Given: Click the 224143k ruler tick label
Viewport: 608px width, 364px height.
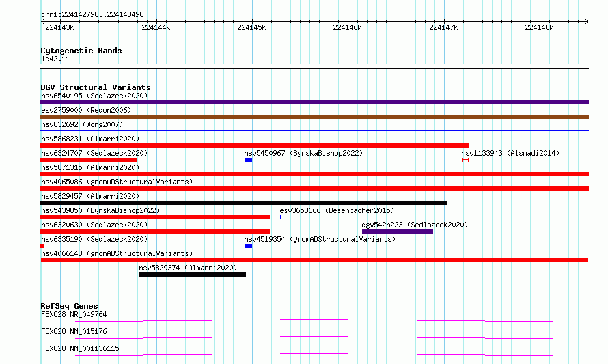Looking at the screenshot, I should pyautogui.click(x=59, y=27).
